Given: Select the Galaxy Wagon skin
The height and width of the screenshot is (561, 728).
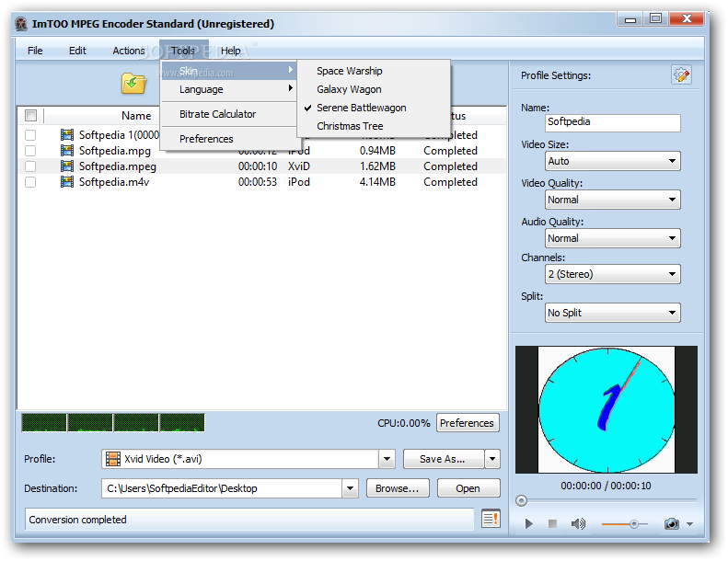Looking at the screenshot, I should (374, 89).
